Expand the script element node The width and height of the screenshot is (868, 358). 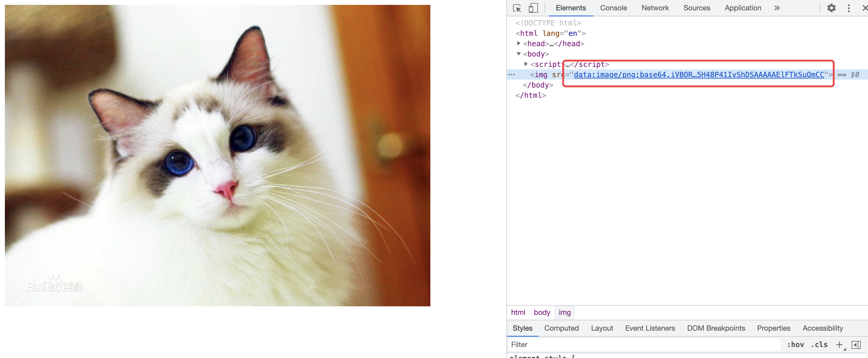[526, 64]
